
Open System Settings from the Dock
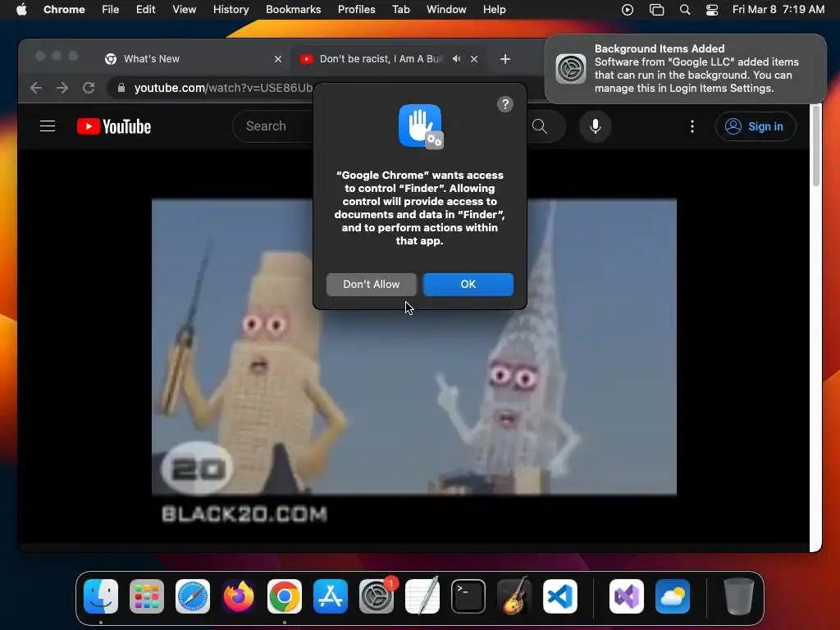click(377, 596)
